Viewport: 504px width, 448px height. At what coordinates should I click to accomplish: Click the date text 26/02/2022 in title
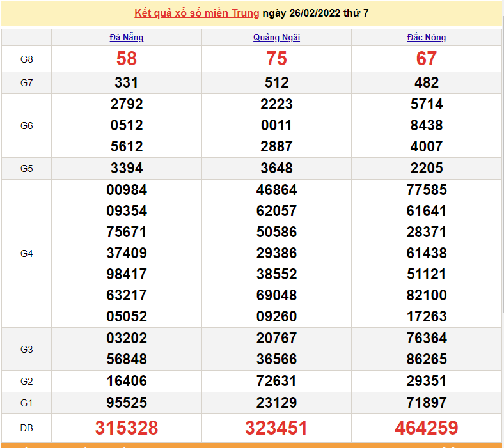(x=311, y=13)
